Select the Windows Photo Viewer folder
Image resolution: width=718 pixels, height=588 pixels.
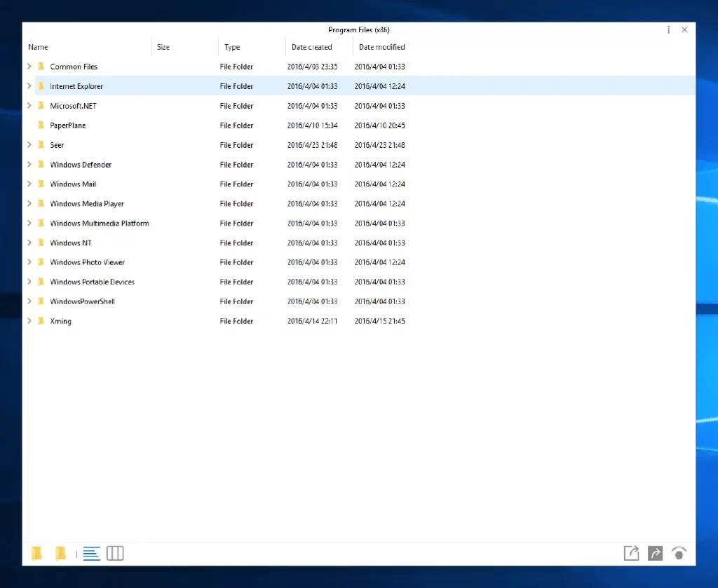tap(87, 262)
